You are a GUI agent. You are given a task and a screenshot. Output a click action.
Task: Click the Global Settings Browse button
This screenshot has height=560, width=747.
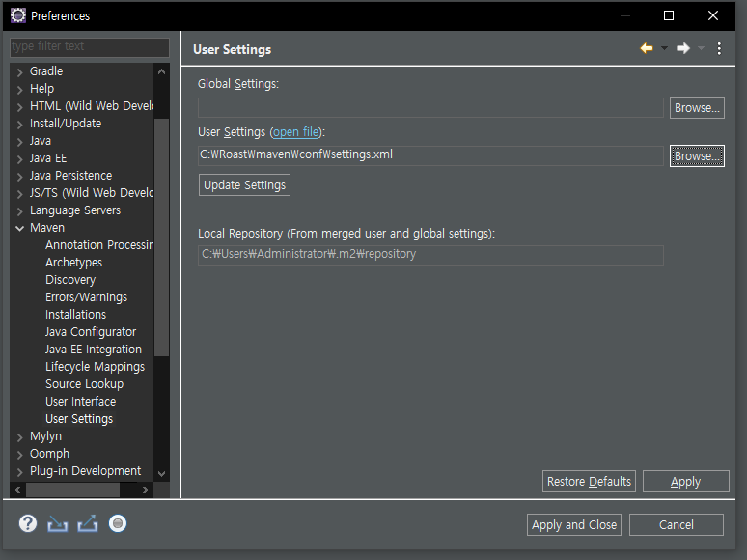(697, 108)
